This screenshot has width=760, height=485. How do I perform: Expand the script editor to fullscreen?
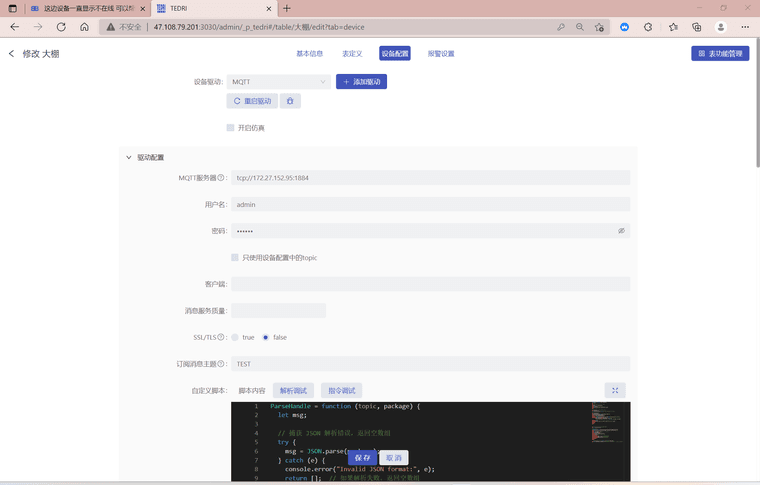tap(615, 390)
